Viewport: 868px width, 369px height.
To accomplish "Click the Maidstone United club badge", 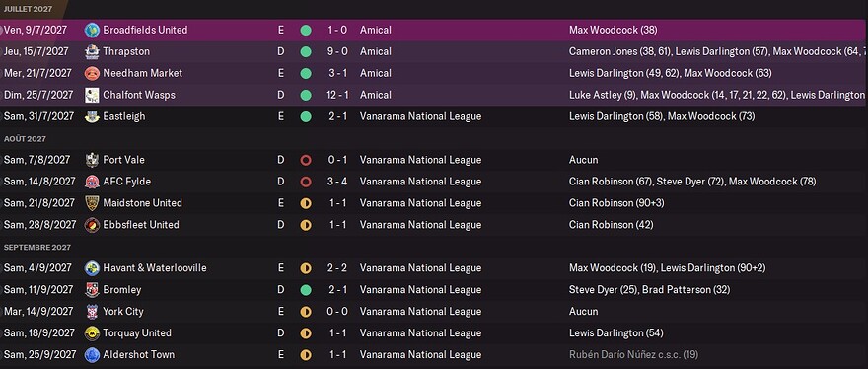I will click(92, 203).
